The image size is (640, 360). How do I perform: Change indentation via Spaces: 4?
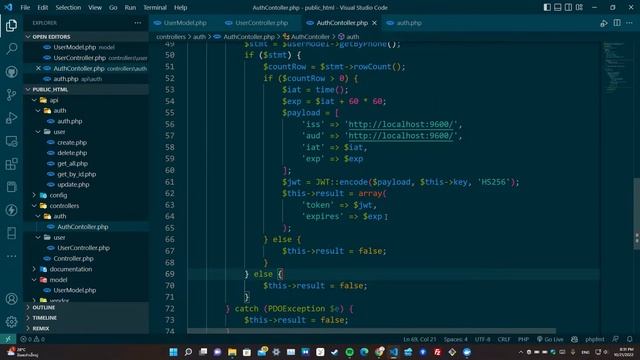[456, 339]
